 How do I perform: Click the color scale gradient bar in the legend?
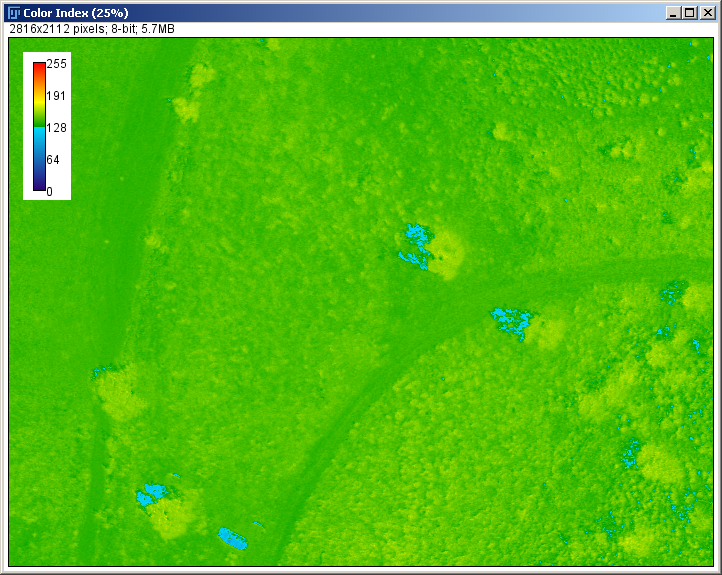pos(39,126)
